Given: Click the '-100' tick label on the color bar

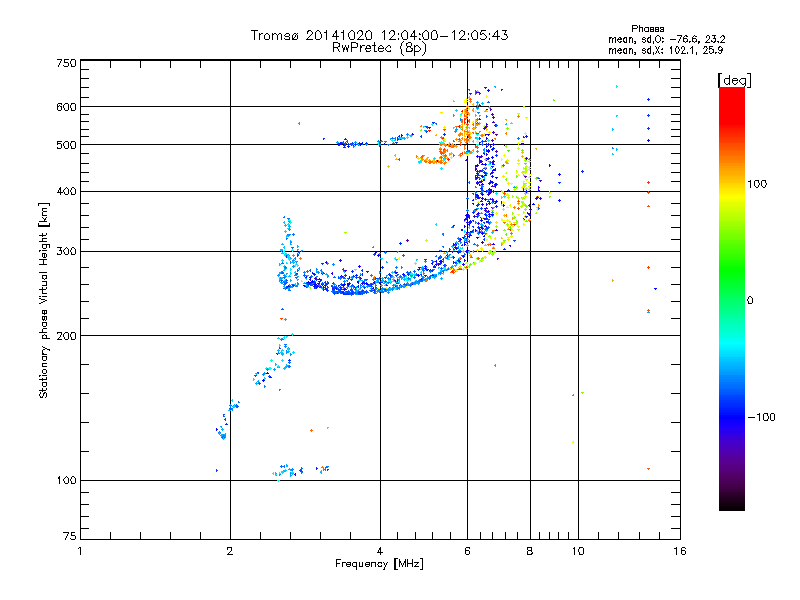Looking at the screenshot, I should tap(762, 417).
